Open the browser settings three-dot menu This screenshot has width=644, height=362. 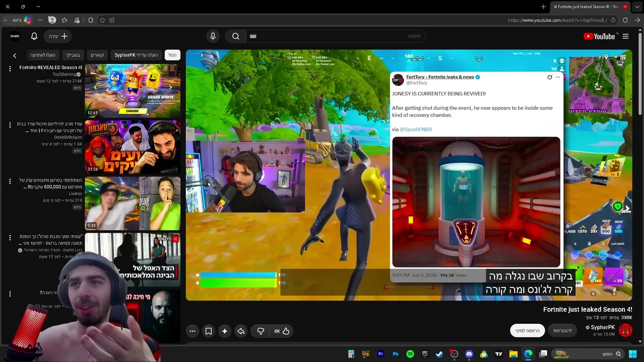coord(40,20)
